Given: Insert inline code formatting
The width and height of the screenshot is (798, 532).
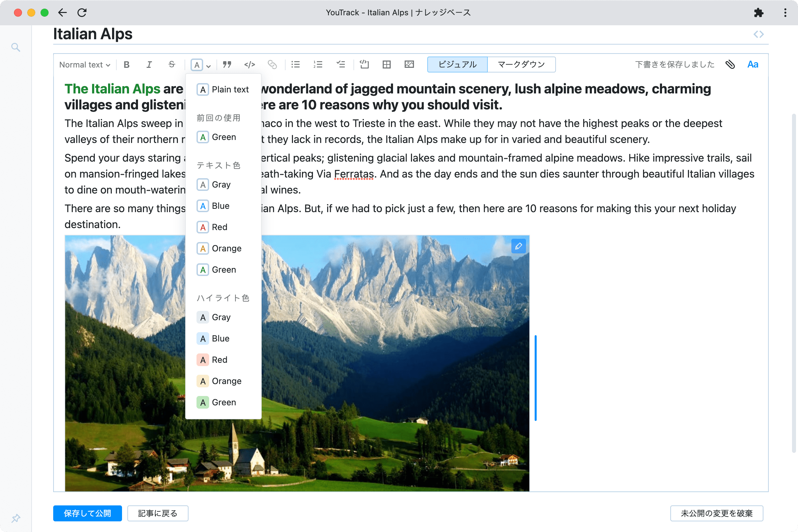Looking at the screenshot, I should tap(249, 65).
